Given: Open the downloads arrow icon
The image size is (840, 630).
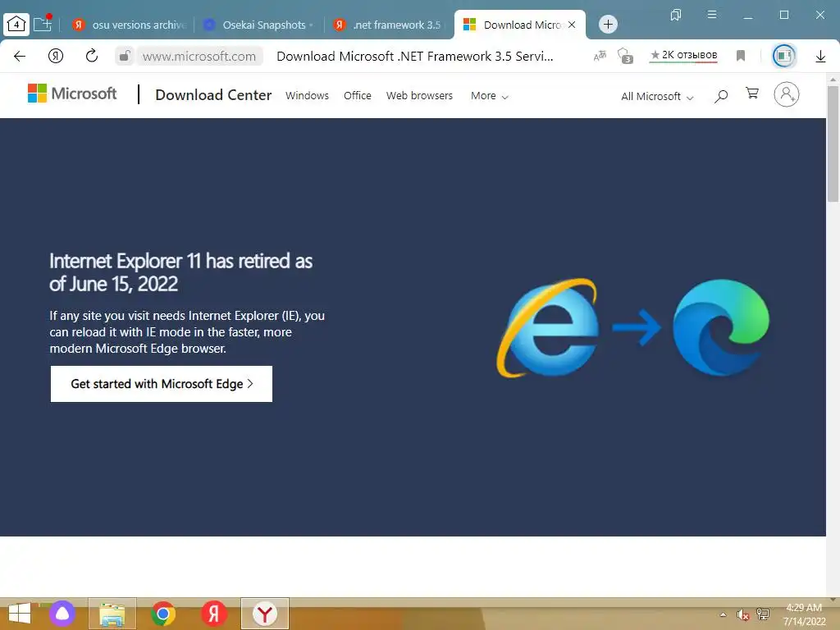Looking at the screenshot, I should [820, 56].
